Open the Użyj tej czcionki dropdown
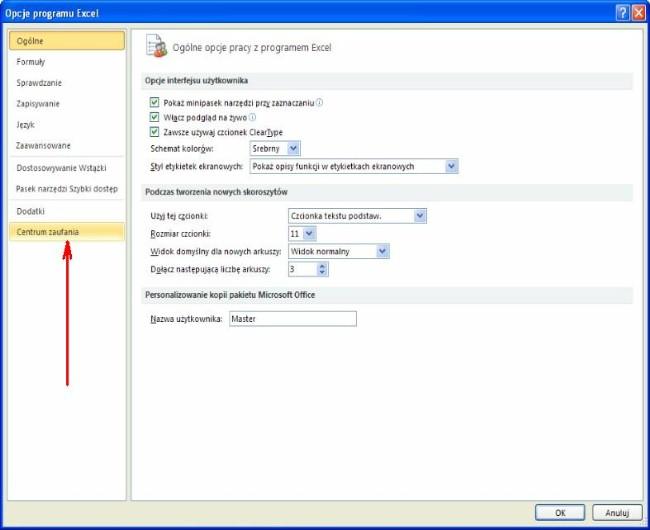The image size is (650, 530). coord(420,216)
